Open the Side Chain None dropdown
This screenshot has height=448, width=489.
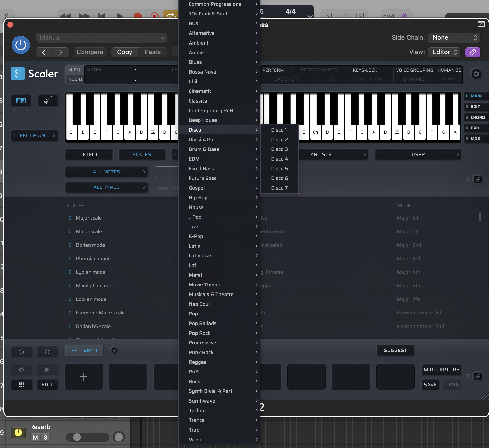454,37
